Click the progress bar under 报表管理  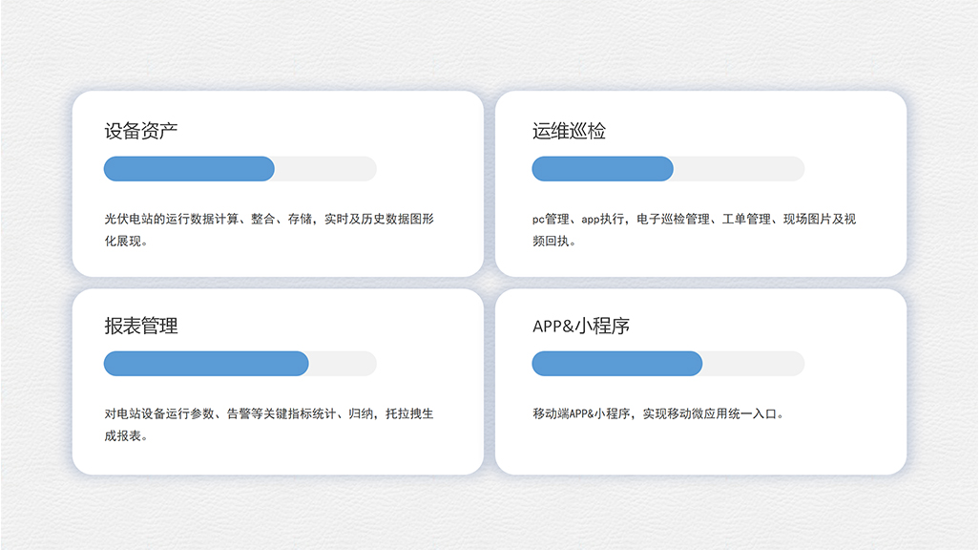pos(240,364)
